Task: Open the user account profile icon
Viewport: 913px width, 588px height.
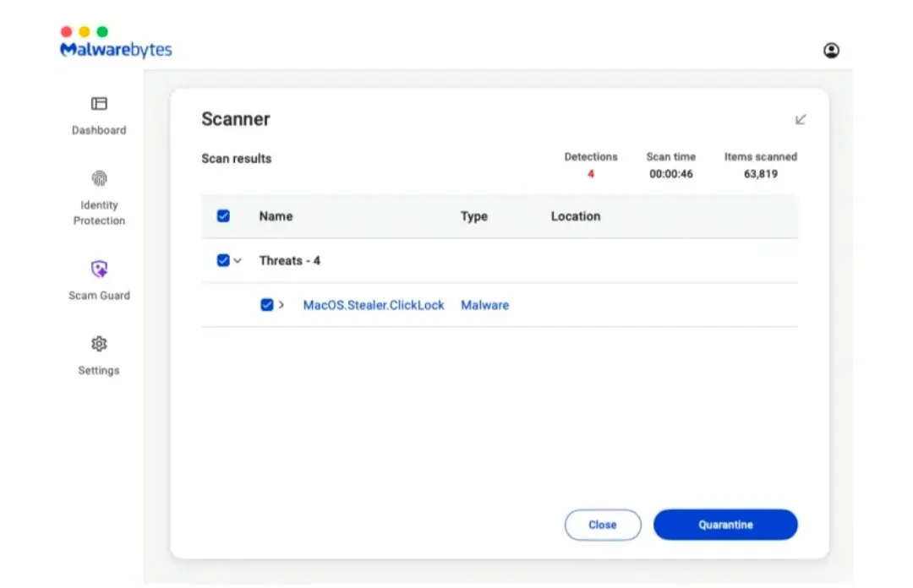Action: coord(831,51)
